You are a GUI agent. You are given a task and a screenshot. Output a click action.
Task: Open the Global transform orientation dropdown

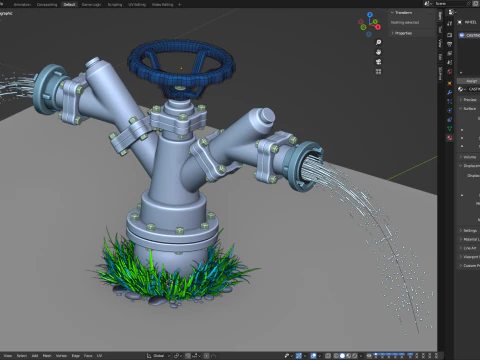(158, 356)
